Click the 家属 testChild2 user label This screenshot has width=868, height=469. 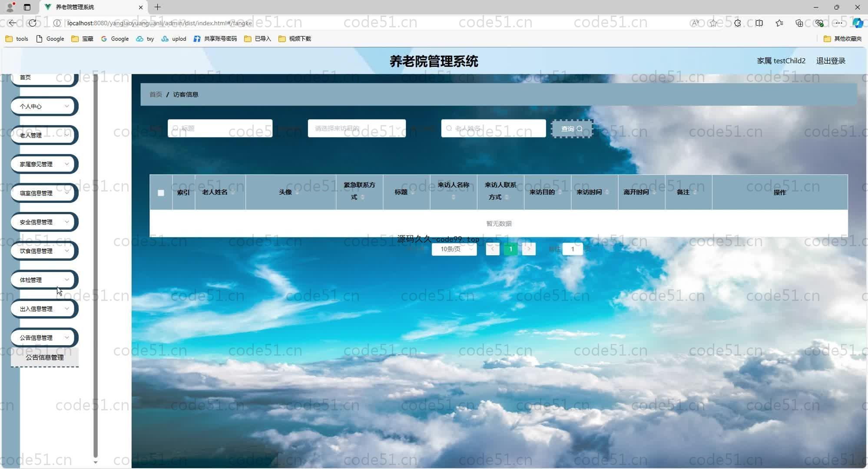781,61
